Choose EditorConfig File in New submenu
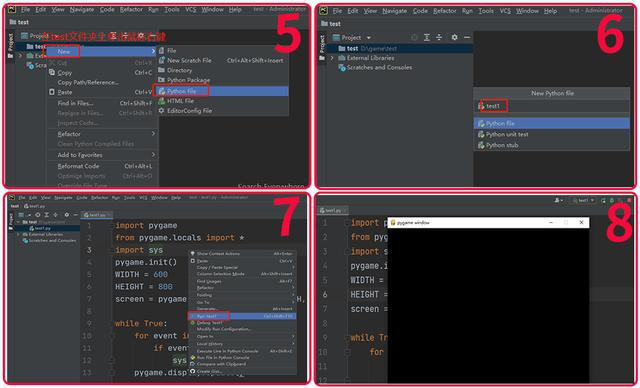Screen dimensions: 640x388 tap(222, 111)
